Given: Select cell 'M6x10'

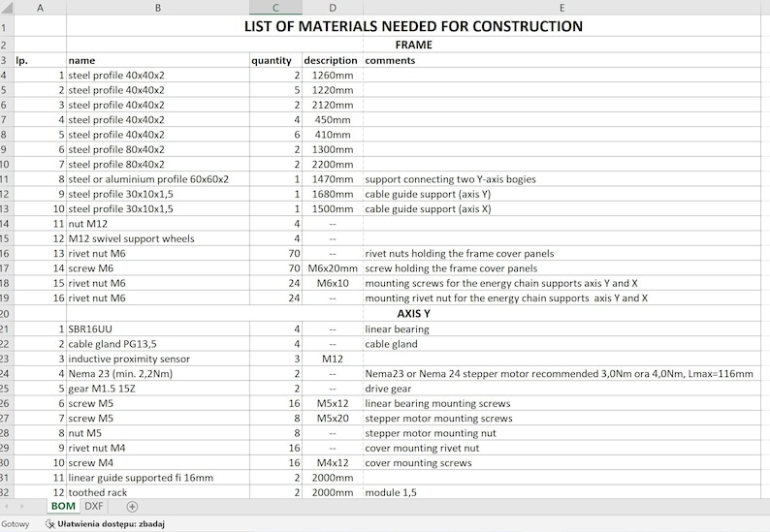Looking at the screenshot, I should 333,283.
